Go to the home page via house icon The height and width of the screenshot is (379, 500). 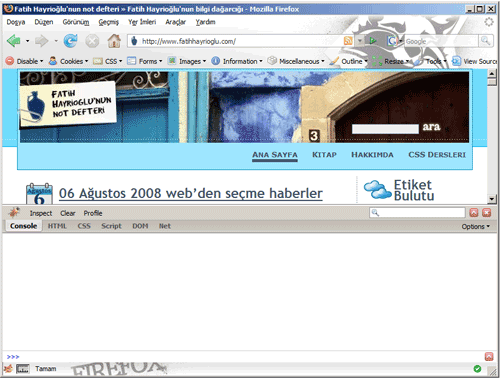point(114,41)
